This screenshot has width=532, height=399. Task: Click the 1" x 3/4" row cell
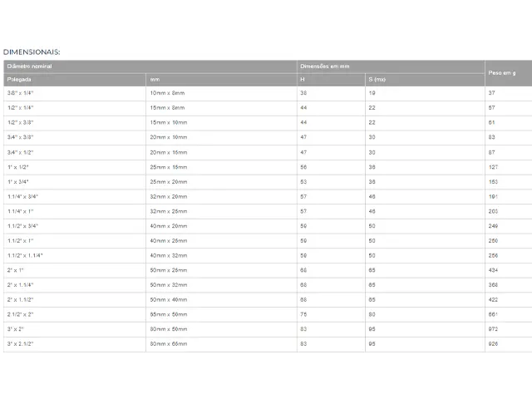click(x=75, y=182)
